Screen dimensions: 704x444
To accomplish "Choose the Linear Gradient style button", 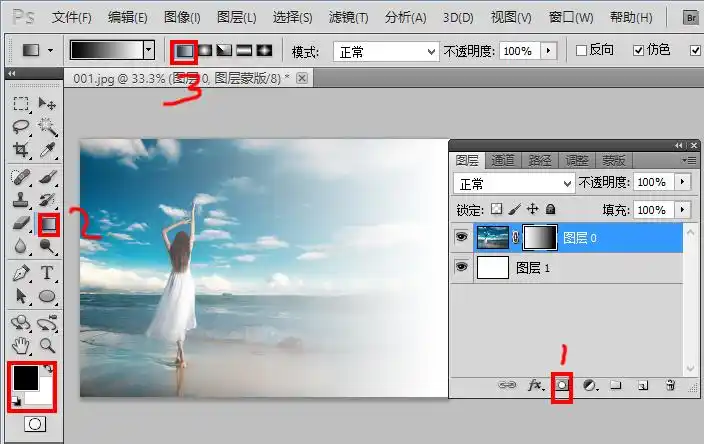I will click(x=186, y=50).
